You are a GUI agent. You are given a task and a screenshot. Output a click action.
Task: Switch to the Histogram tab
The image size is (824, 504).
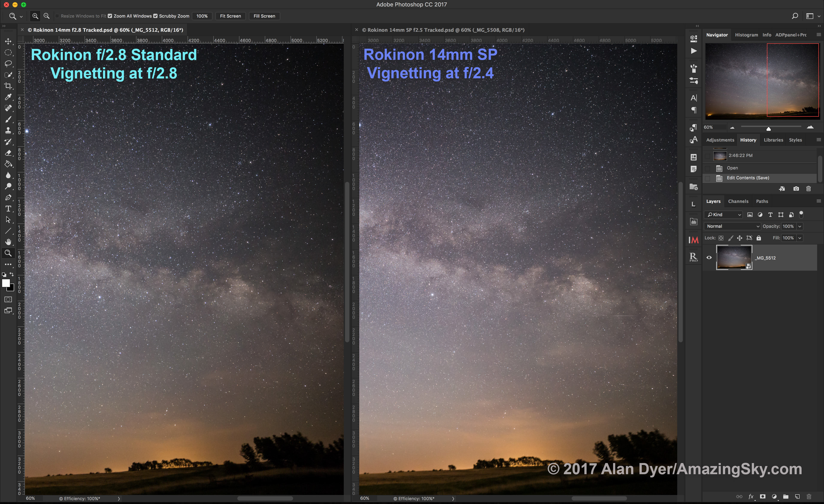(746, 35)
